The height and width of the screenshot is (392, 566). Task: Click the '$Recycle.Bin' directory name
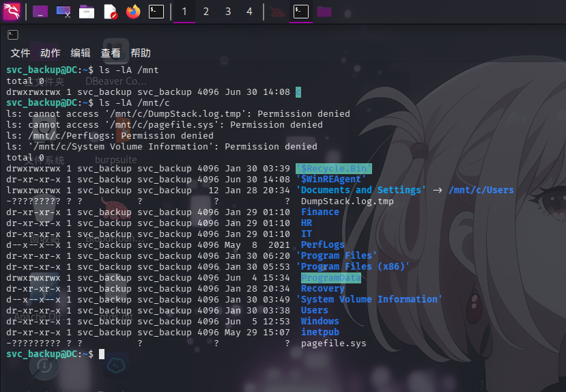(x=334, y=169)
